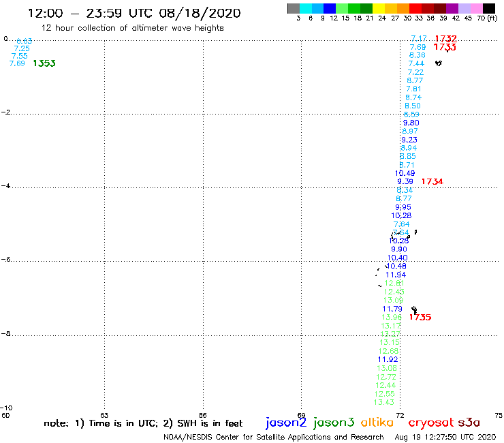Screen dimensions: 504x443
Task: Select the 12.43 wave height value
Action: click(394, 292)
